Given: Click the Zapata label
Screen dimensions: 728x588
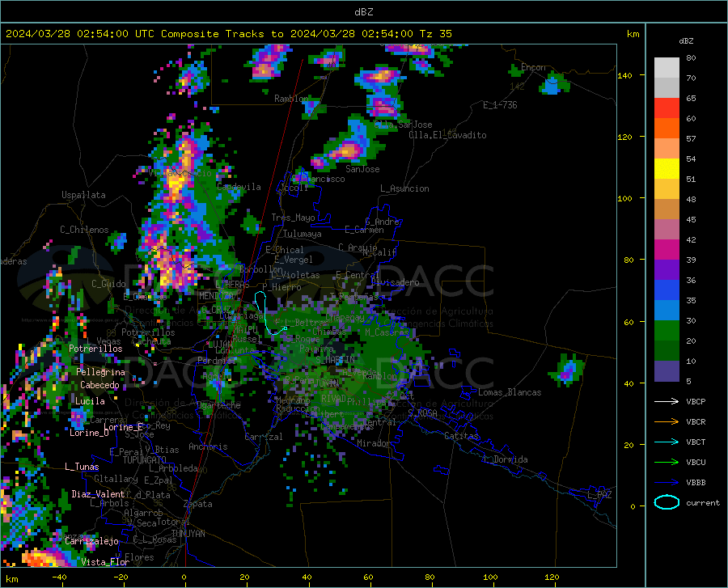Looking at the screenshot, I should tap(198, 504).
